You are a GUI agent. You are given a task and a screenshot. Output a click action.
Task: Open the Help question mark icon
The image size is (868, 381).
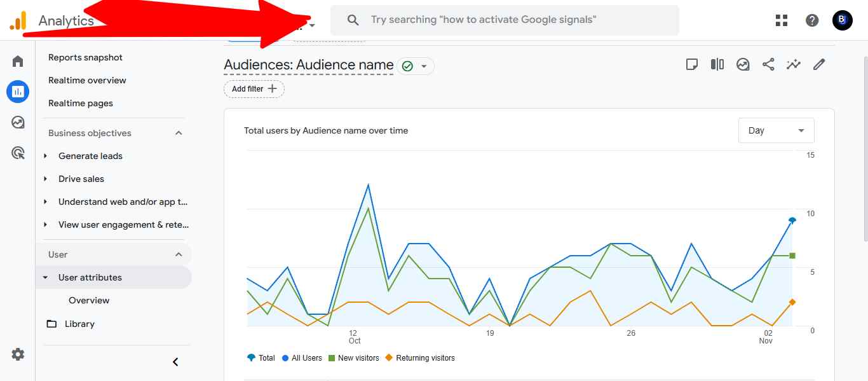[812, 20]
